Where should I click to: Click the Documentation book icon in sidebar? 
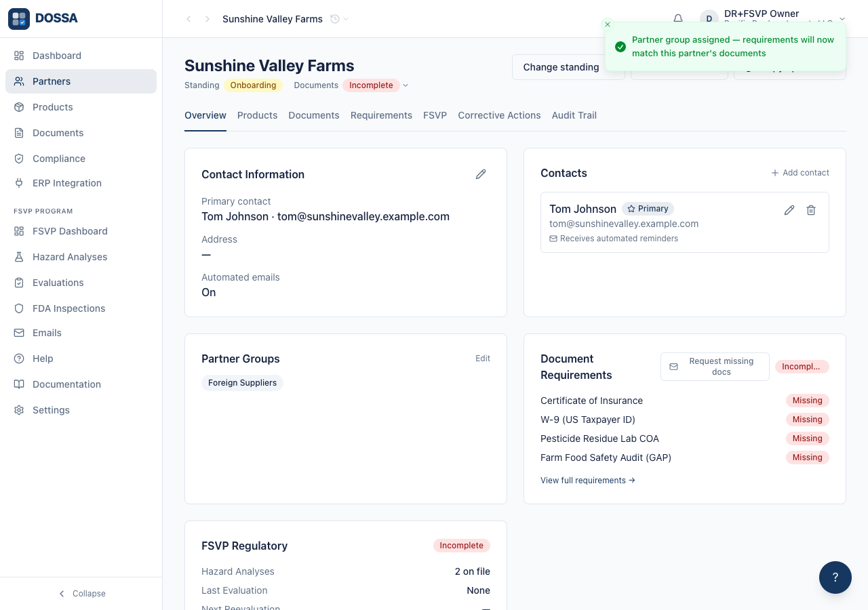19,384
